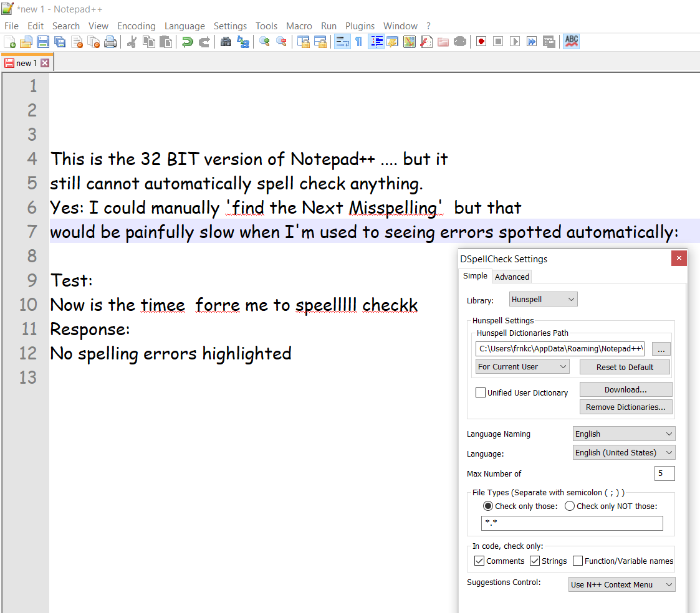Switch to the Advanced settings tab
This screenshot has width=700, height=613.
coord(512,277)
